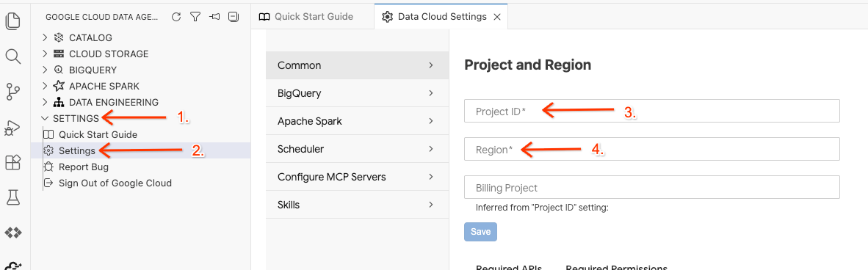Click the chevron on Scheduler category
The height and width of the screenshot is (270, 868).
[x=430, y=149]
